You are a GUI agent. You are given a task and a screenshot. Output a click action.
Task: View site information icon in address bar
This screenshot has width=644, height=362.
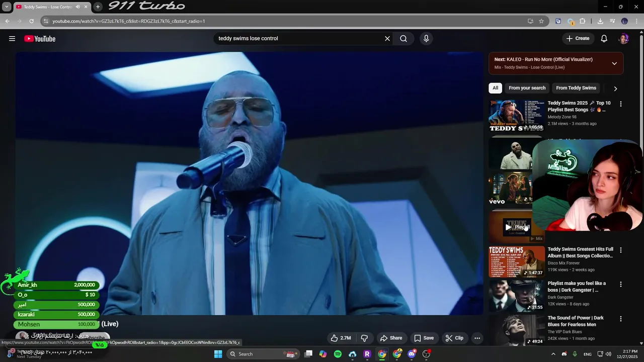coord(46,21)
